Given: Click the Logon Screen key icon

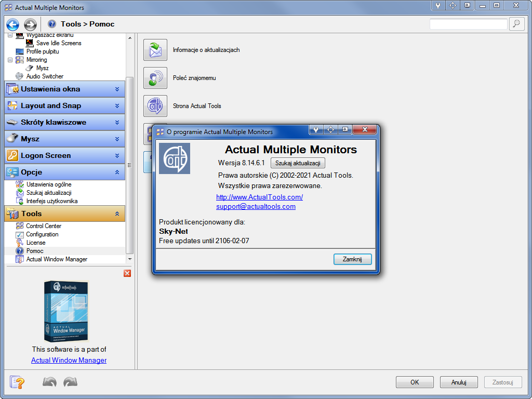Looking at the screenshot, I should 12,155.
